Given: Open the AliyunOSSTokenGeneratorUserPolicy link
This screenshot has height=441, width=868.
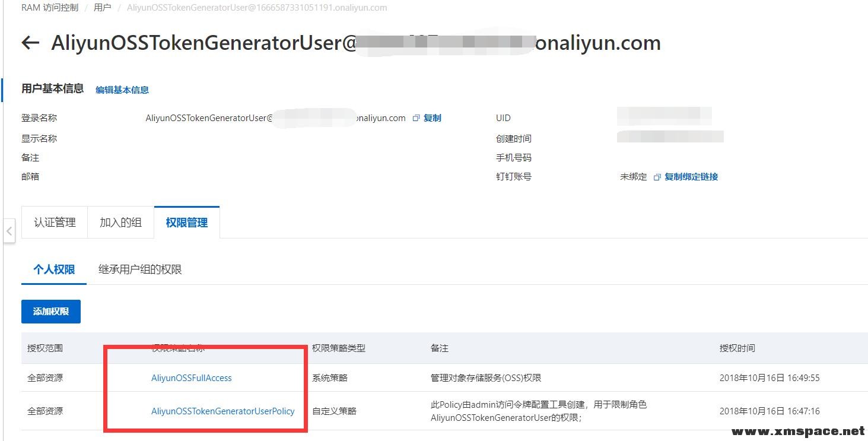Looking at the screenshot, I should tap(223, 411).
